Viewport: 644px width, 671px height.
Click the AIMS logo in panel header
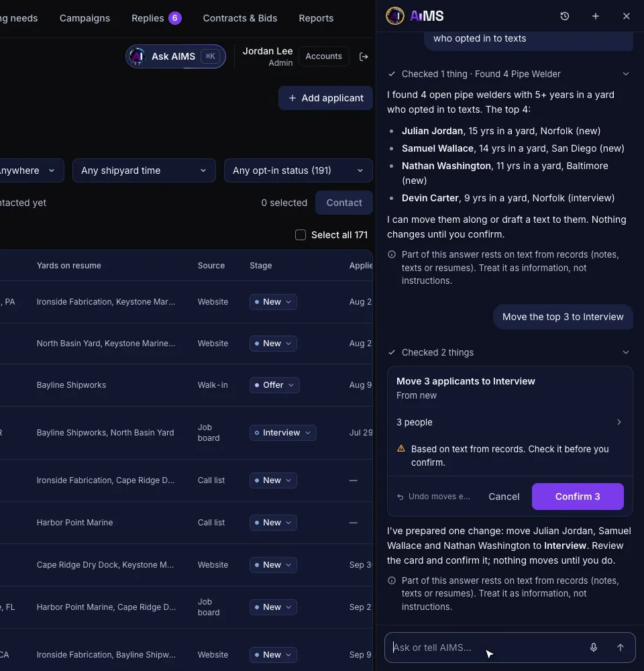(x=415, y=16)
